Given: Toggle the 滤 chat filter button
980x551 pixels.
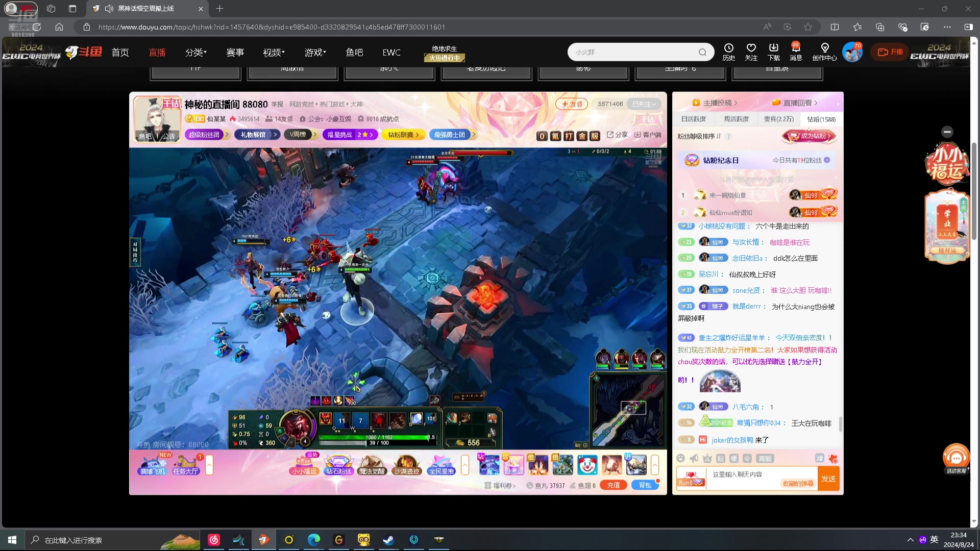Looking at the screenshot, I should (x=819, y=458).
